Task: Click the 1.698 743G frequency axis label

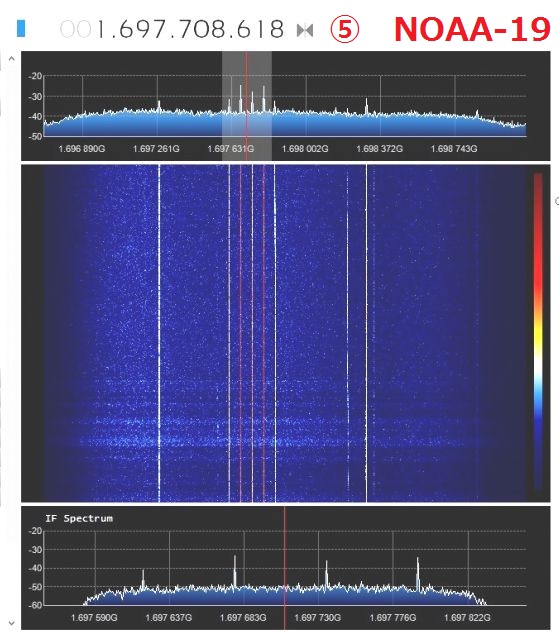Action: pos(454,149)
